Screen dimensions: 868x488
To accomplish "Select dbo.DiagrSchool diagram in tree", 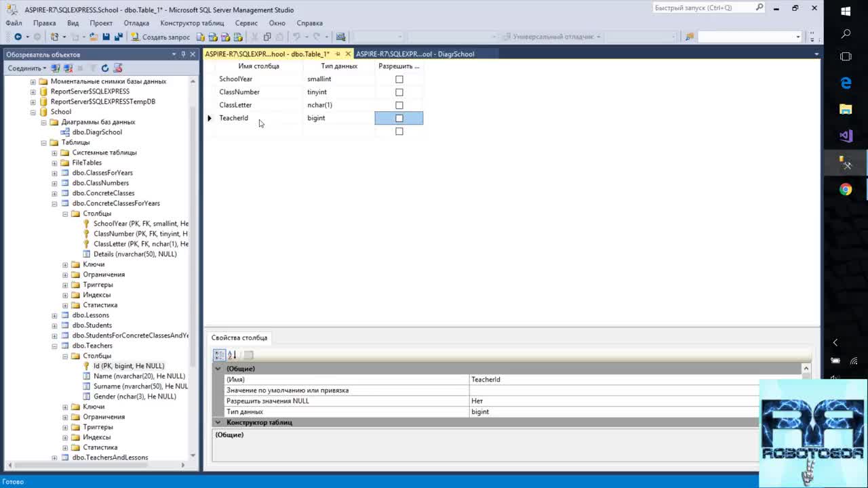I will pyautogui.click(x=97, y=132).
